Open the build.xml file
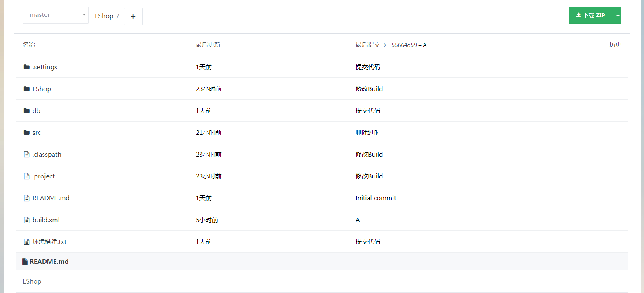Image resolution: width=644 pixels, height=293 pixels. [x=46, y=220]
